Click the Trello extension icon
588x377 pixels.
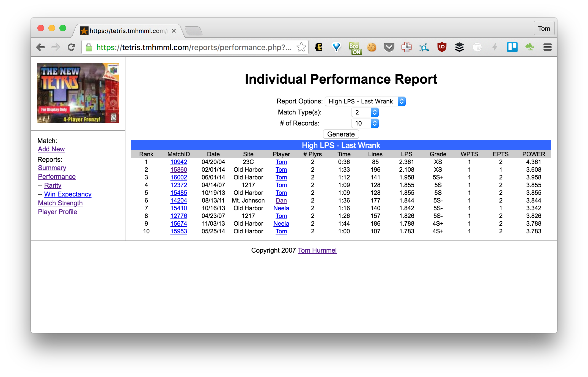click(x=512, y=47)
